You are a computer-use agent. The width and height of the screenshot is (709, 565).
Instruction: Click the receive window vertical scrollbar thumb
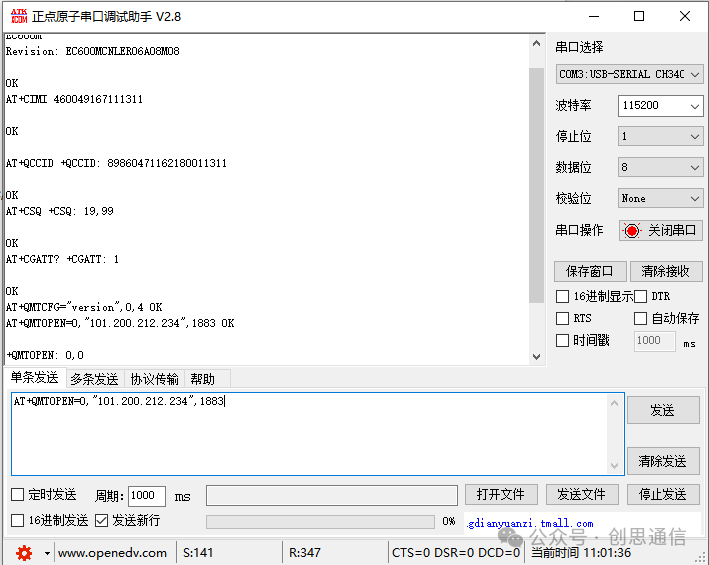pyautogui.click(x=536, y=185)
